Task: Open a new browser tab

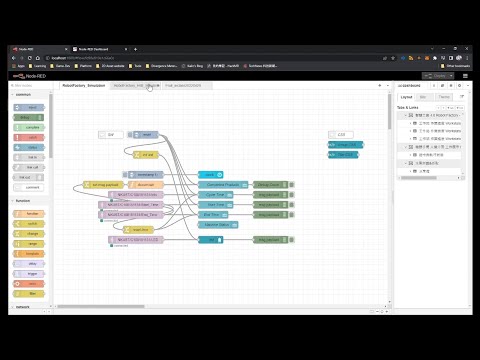Action: [x=135, y=49]
